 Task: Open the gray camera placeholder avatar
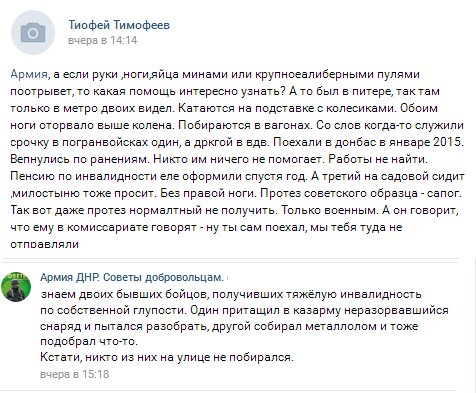click(33, 33)
